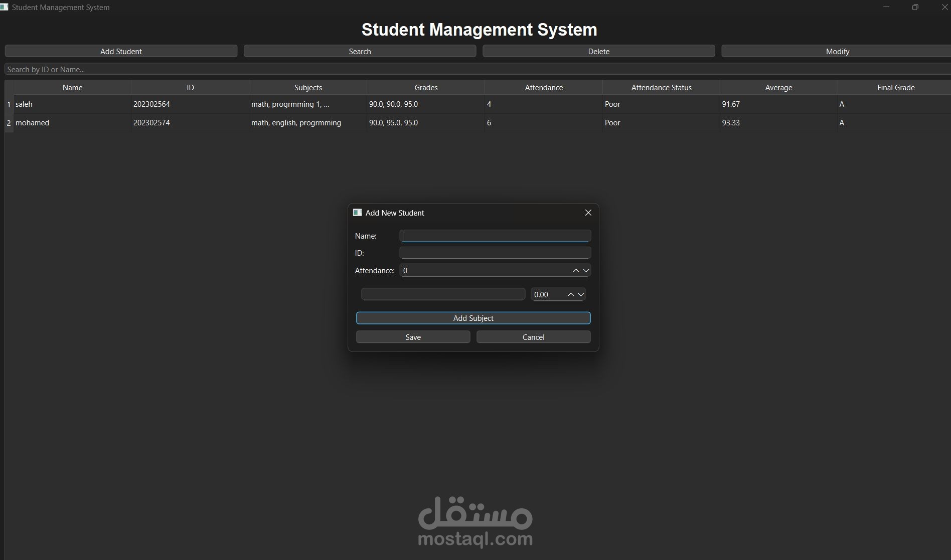Click average cell 93.33
Screen dimensions: 951x560
click(x=778, y=123)
